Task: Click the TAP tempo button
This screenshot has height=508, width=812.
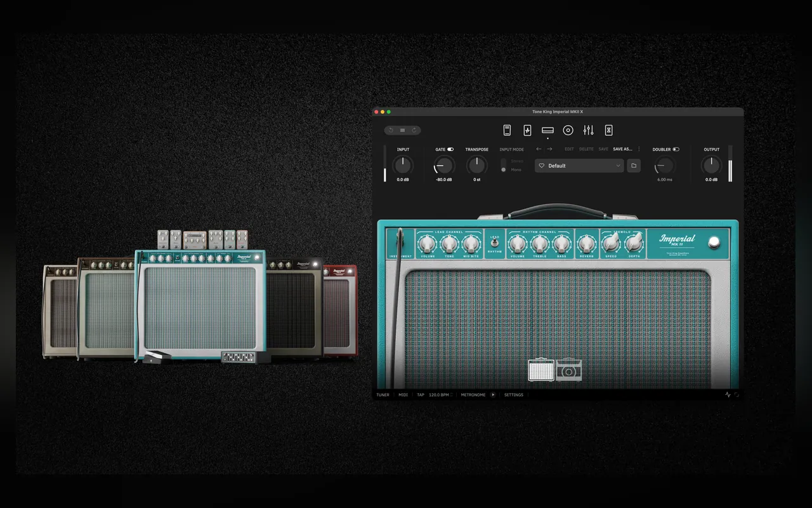Action: point(421,395)
